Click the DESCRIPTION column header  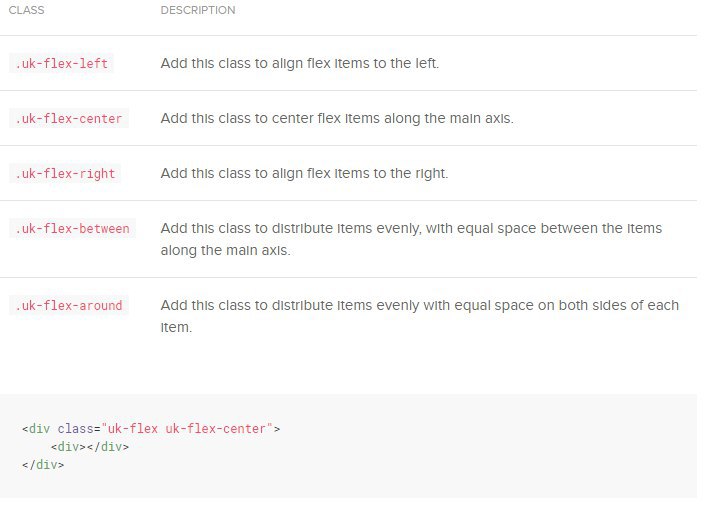pos(198,10)
